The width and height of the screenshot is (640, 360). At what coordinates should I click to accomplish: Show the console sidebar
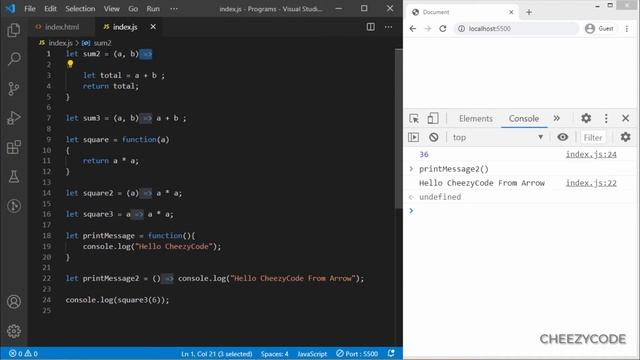[413, 138]
